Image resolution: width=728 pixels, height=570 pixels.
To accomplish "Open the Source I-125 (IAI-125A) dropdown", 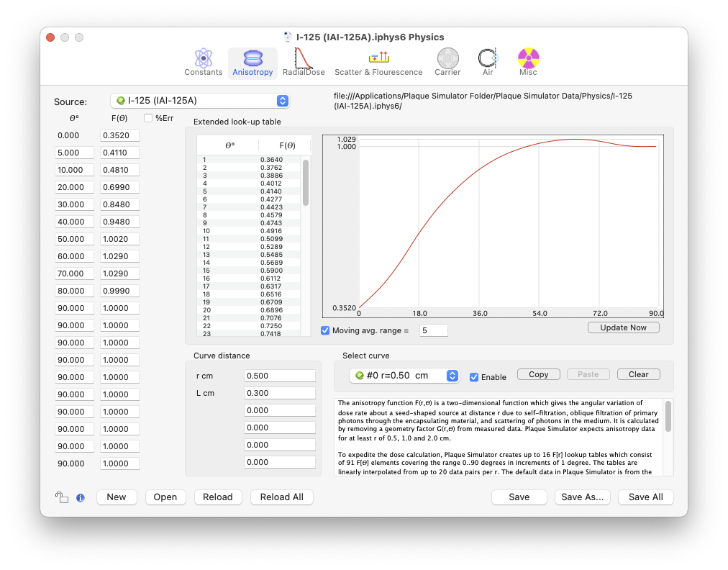I will click(x=200, y=101).
